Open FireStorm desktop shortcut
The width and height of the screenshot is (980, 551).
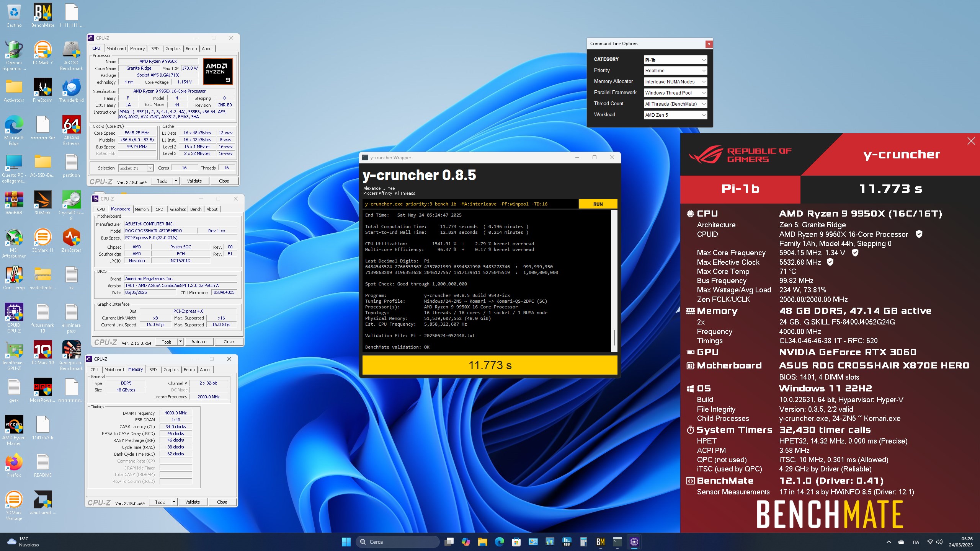coord(42,90)
